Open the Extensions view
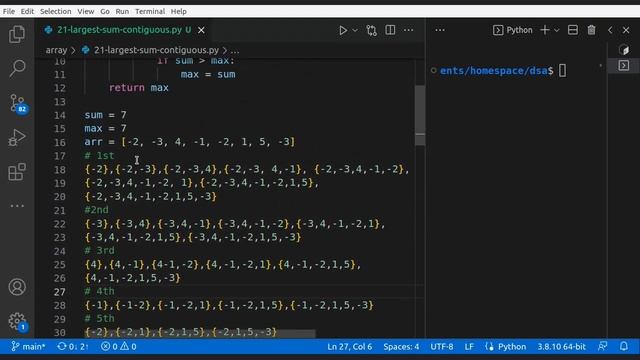 (17, 172)
